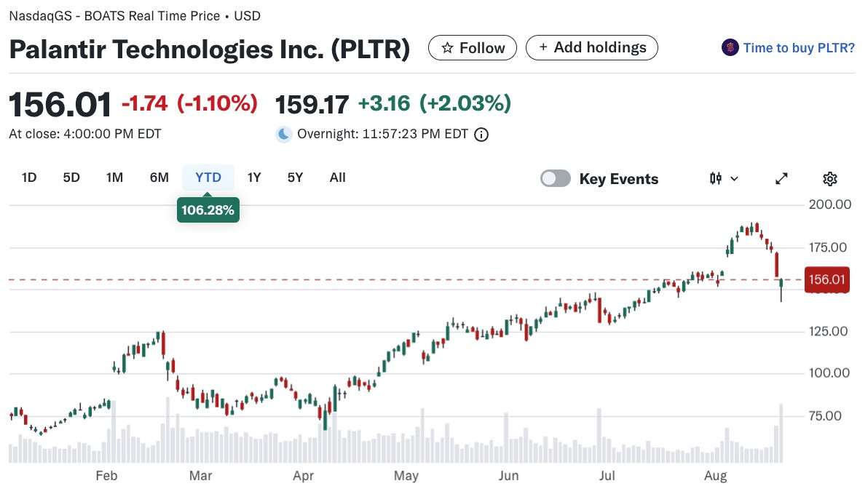Show the All time range

[338, 178]
